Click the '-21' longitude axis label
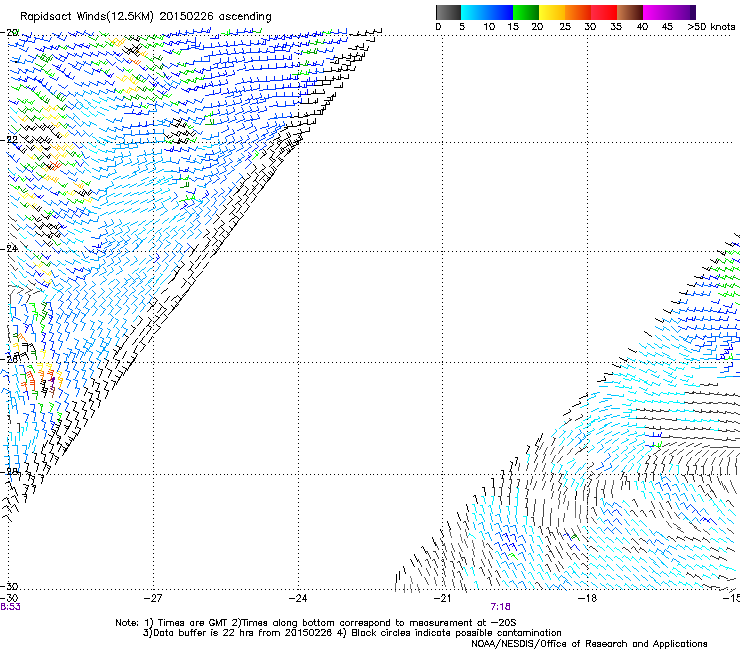The width and height of the screenshot is (740, 650). (x=442, y=599)
